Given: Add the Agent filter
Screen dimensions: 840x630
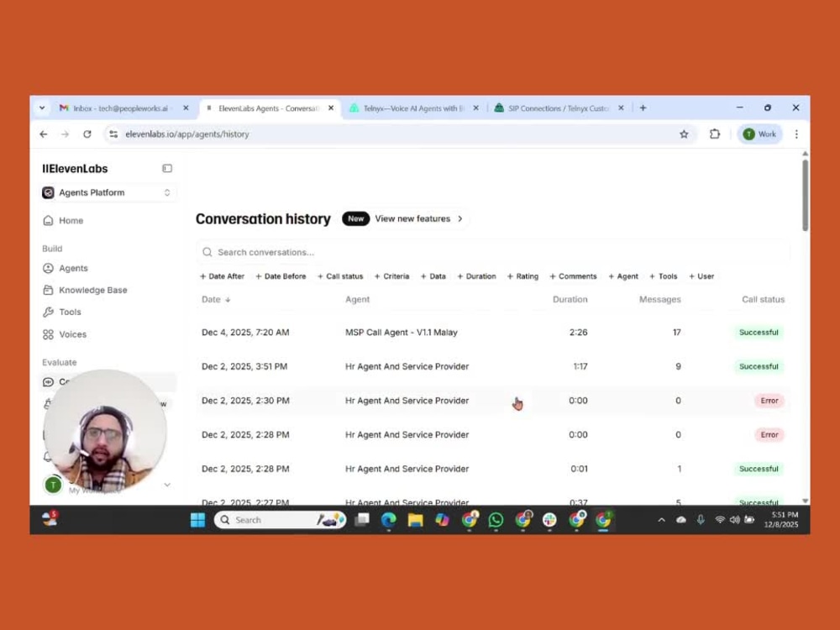Looking at the screenshot, I should pos(623,276).
